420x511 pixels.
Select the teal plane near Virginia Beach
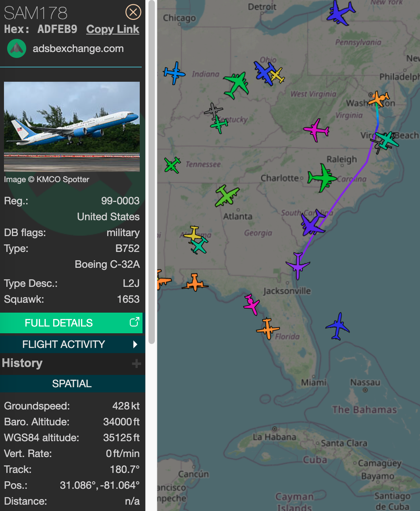coord(387,140)
